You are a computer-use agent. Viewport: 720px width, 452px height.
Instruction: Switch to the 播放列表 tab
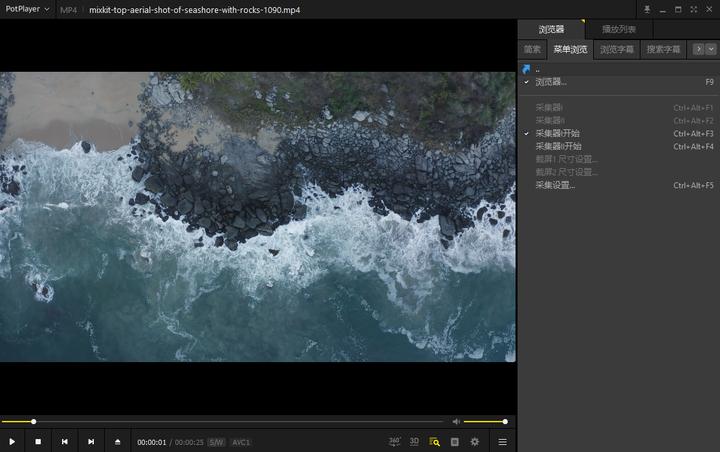point(618,30)
